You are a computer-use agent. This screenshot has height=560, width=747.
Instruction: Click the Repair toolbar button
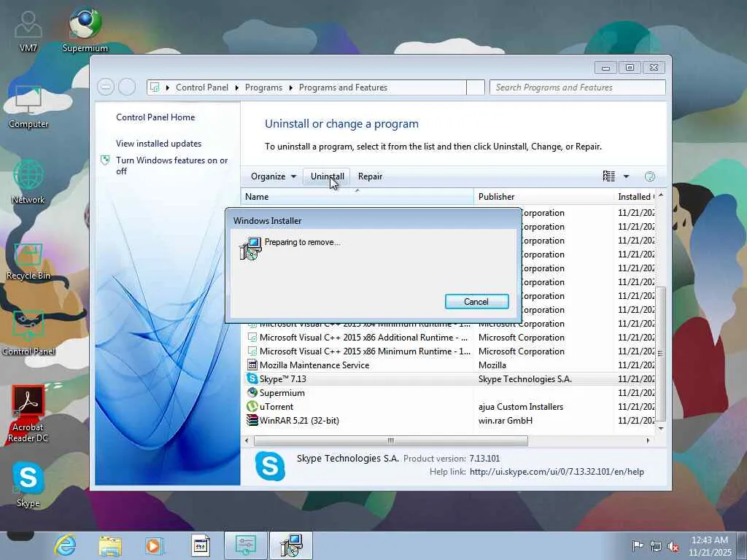pyautogui.click(x=370, y=176)
